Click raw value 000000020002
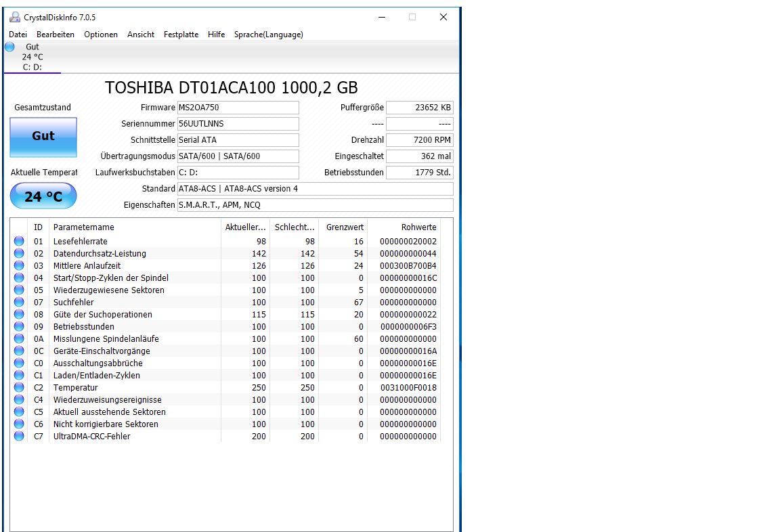This screenshot has width=780, height=532. click(408, 241)
